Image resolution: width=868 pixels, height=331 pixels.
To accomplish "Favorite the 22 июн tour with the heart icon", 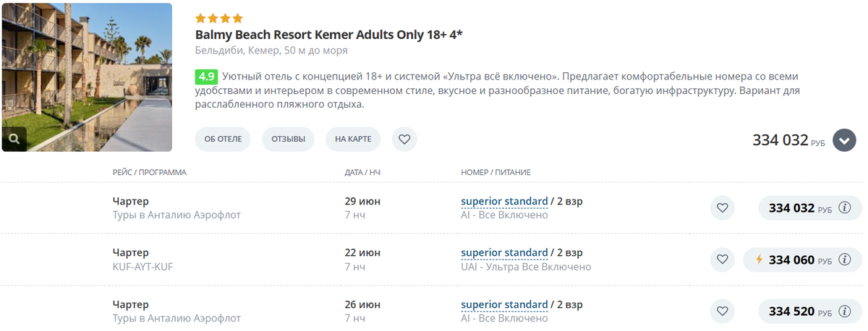I will click(722, 259).
